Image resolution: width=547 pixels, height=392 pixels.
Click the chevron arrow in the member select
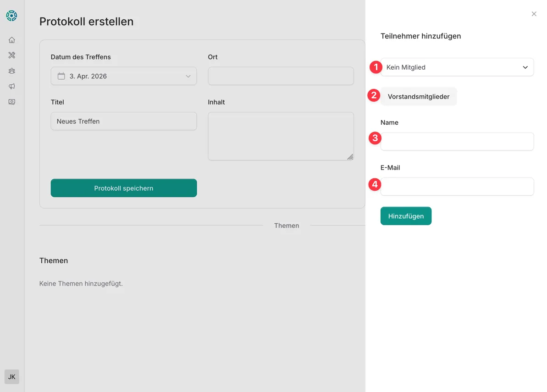tap(525, 67)
